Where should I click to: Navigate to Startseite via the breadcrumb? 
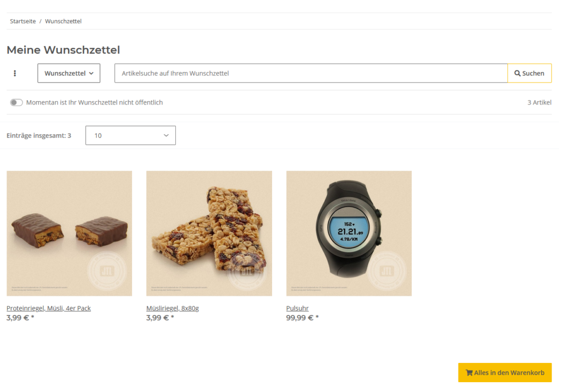23,21
